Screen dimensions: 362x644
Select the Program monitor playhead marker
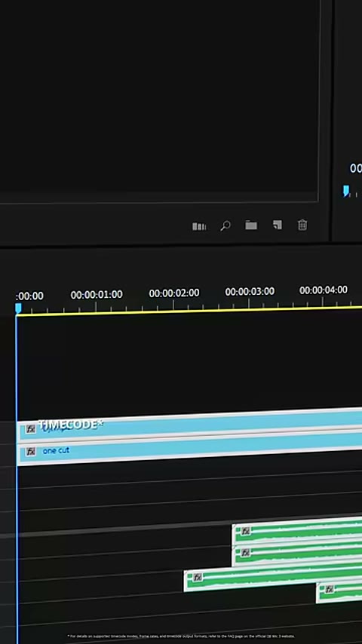(346, 191)
